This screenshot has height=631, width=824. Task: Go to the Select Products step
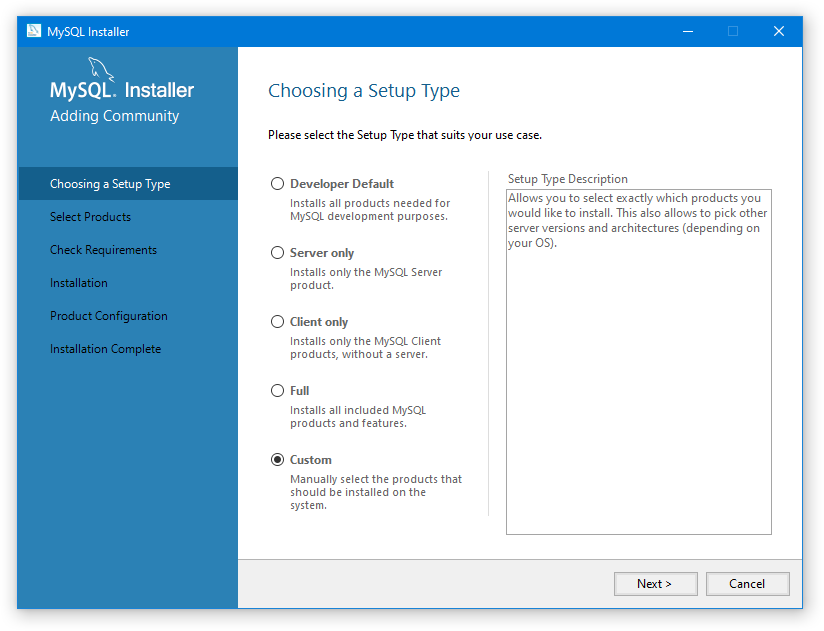(90, 217)
